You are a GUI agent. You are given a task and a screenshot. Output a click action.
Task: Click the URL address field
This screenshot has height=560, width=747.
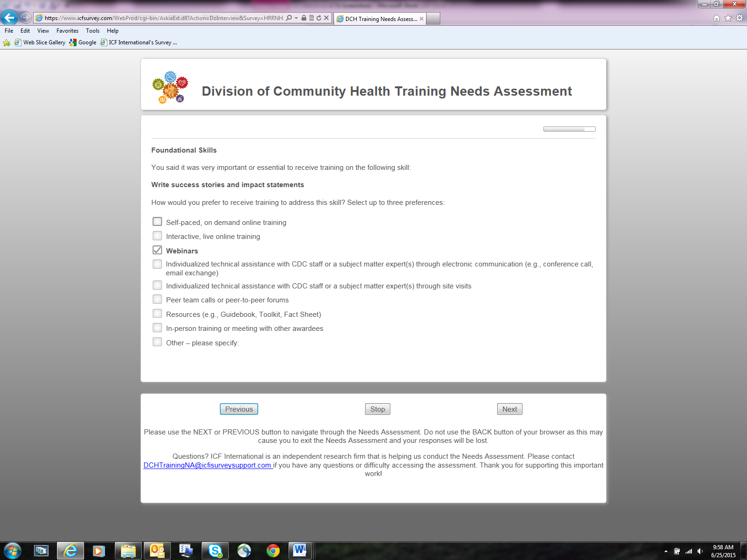[163, 18]
